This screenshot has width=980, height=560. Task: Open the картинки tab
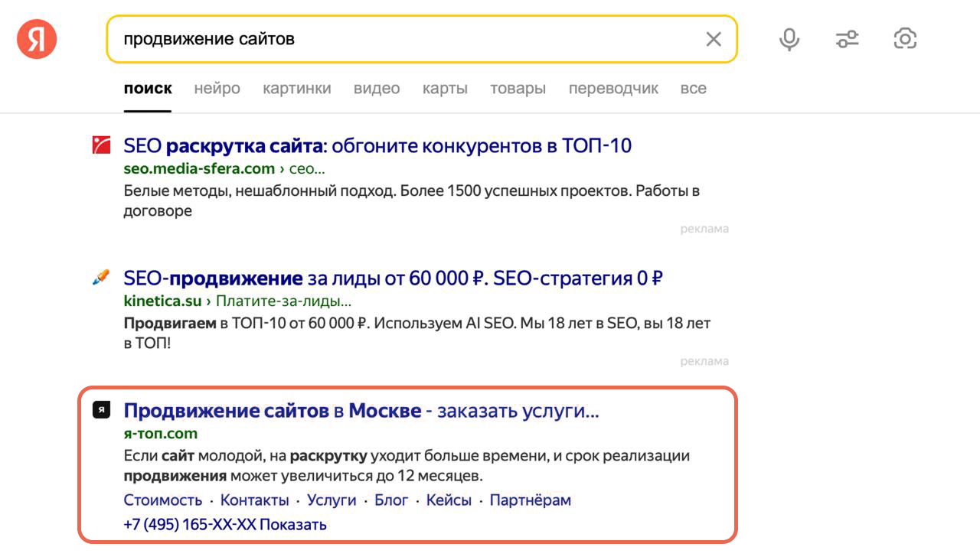click(x=296, y=89)
